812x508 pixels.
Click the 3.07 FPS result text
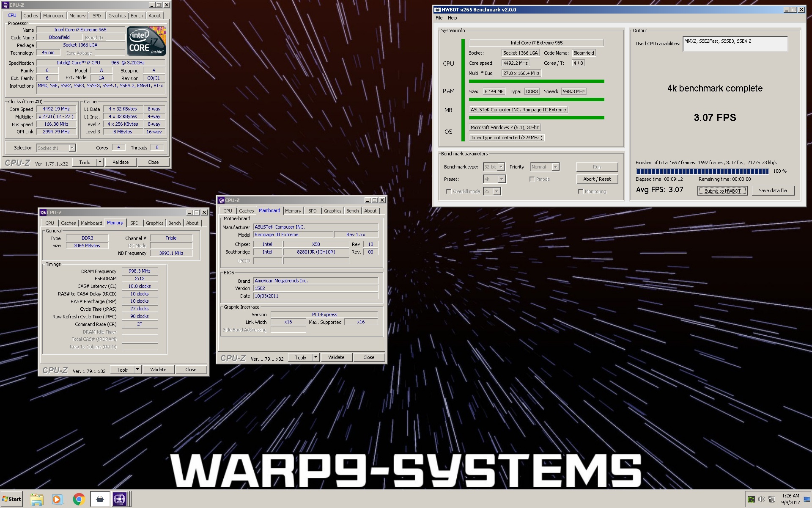[715, 118]
